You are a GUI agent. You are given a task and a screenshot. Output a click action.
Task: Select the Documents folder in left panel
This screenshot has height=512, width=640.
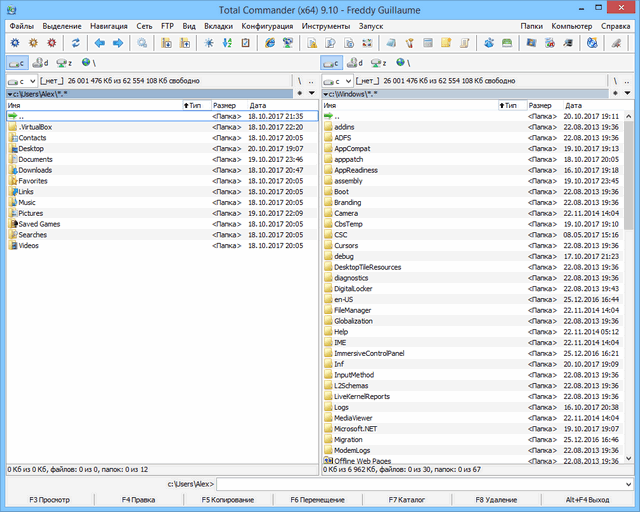pos(35,159)
